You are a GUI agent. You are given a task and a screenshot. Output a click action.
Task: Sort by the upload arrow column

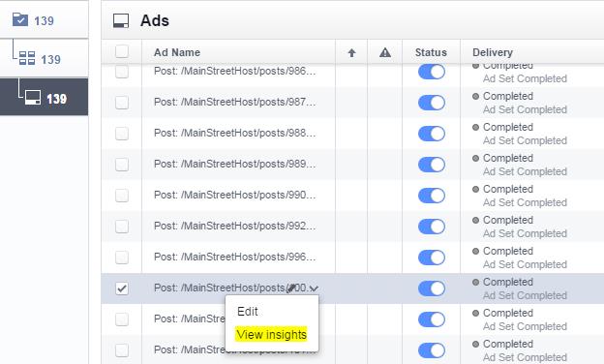pos(351,53)
